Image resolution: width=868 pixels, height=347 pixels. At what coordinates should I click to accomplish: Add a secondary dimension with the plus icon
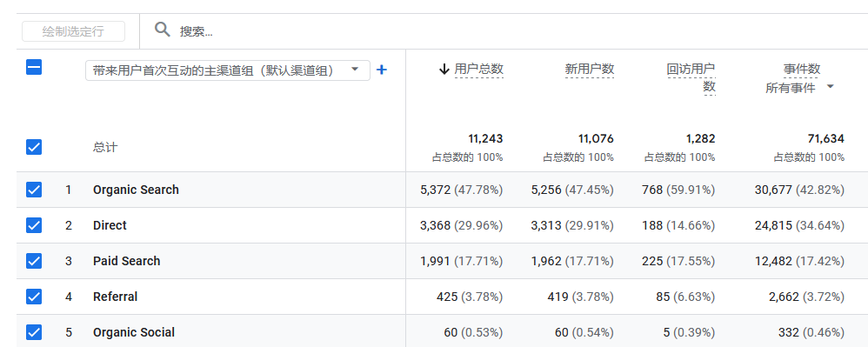382,70
